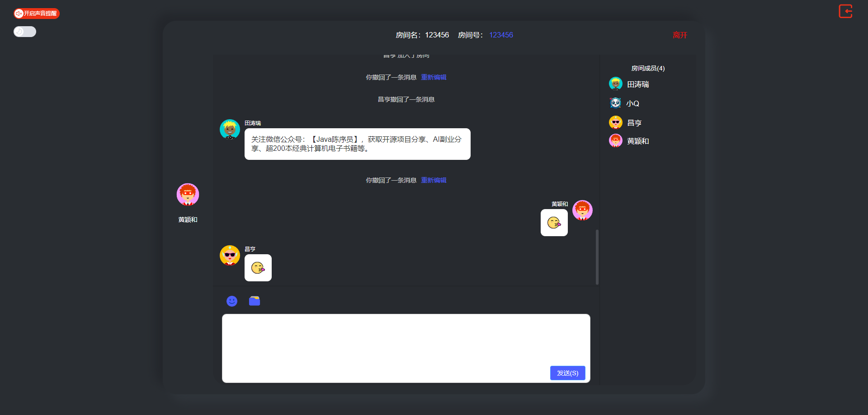Click 昌亨's avatar next to their chat message
Screen dimensions: 868x415
tap(230, 255)
